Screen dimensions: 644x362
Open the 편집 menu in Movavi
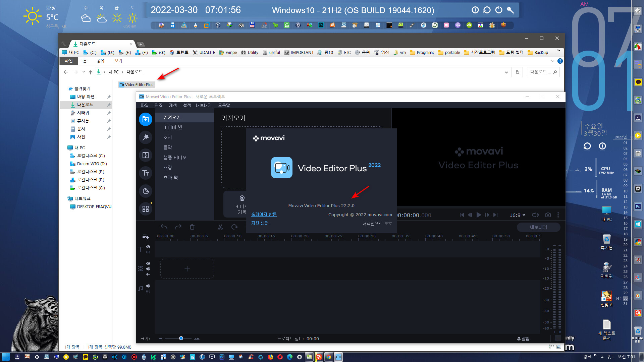point(159,105)
